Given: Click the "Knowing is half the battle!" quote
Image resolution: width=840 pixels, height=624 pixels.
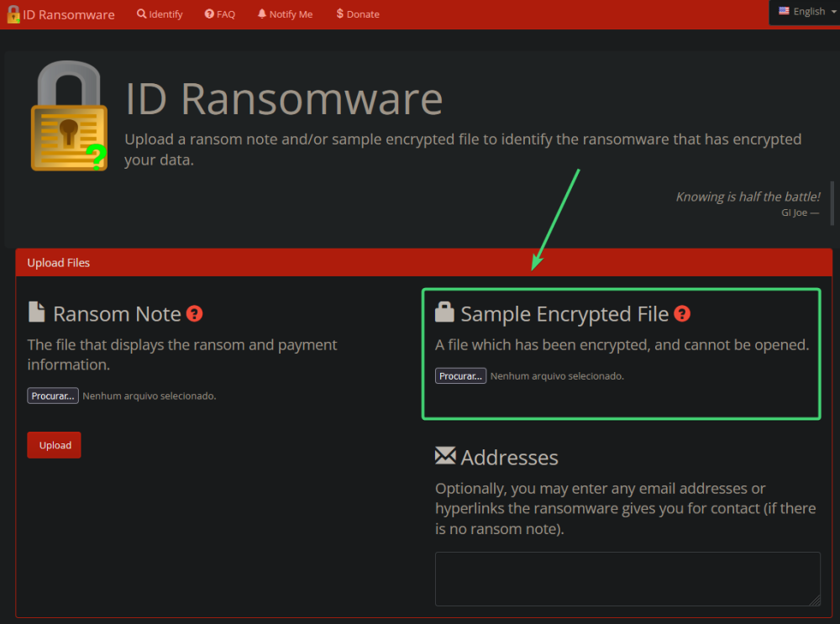Looking at the screenshot, I should point(748,197).
